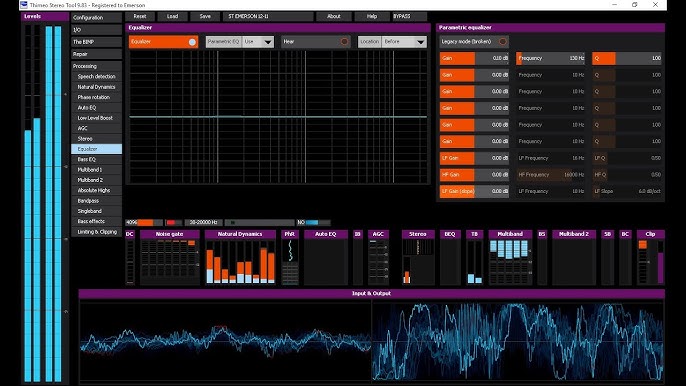
Task: Select Multiband 2 in the sidebar list
Action: (96, 180)
